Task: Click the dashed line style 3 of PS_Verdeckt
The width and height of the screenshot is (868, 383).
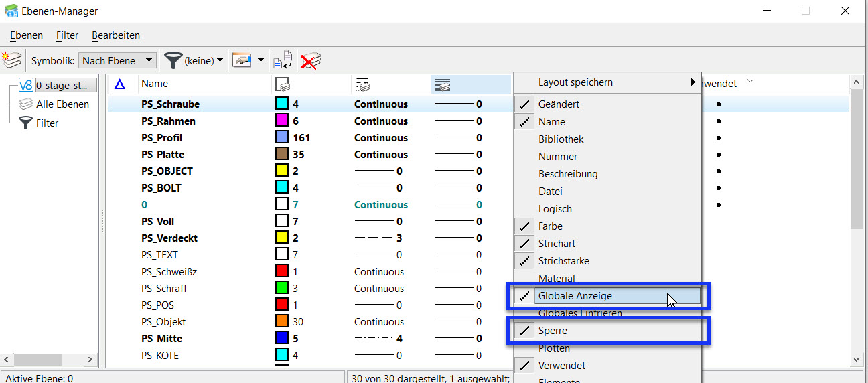Action: (378, 238)
